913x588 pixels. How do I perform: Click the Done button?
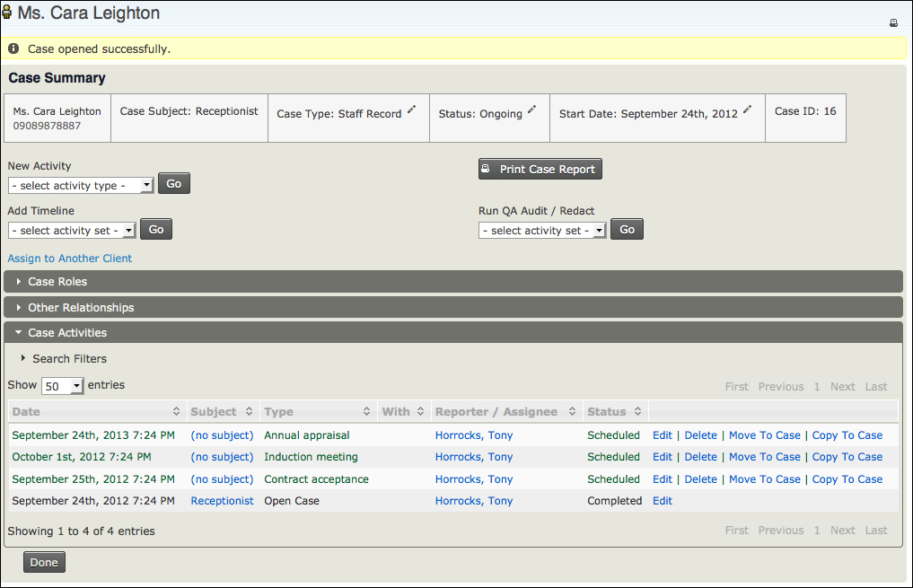pyautogui.click(x=44, y=563)
